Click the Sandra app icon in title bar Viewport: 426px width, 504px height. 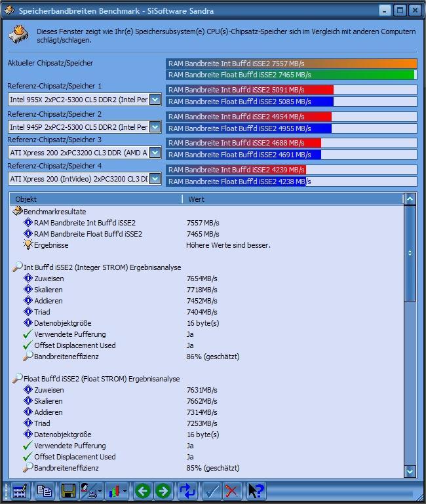[9, 10]
